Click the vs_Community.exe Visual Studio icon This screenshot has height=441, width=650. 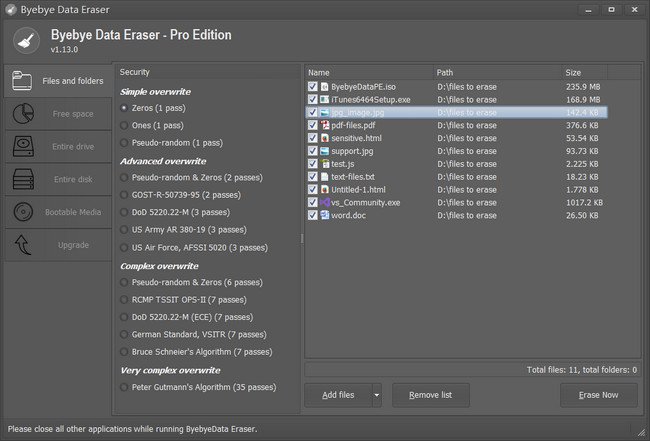(x=325, y=202)
